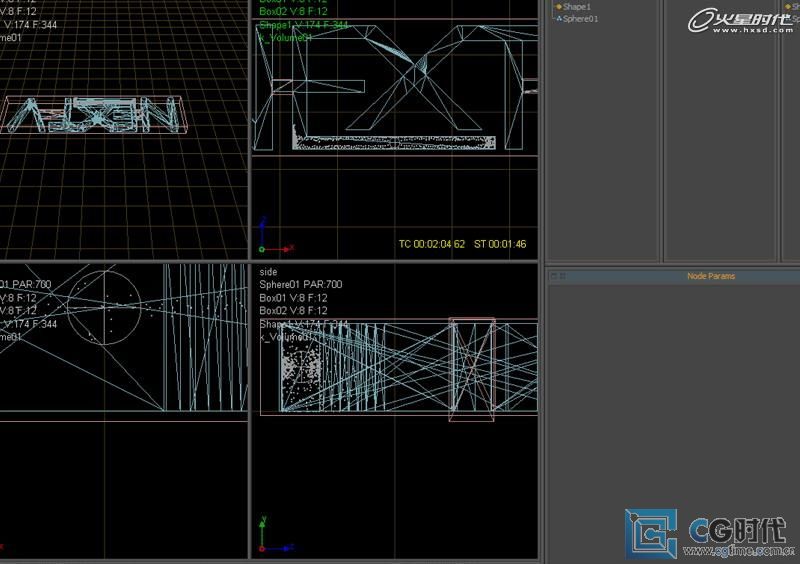Select the Shape1 node in the node list
The height and width of the screenshot is (564, 800).
(577, 7)
